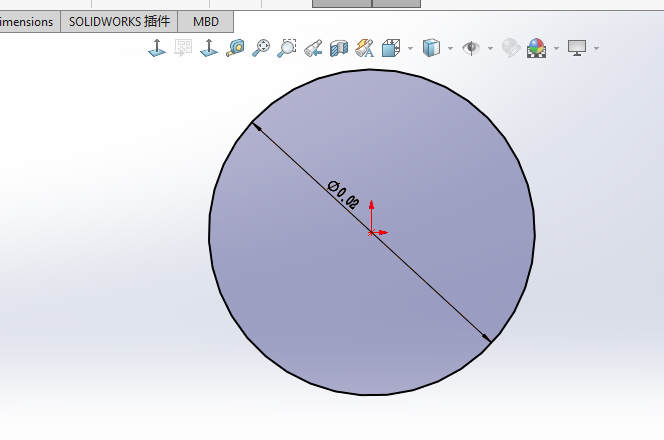Toggle the Hide/Show Items eye icon
The width and height of the screenshot is (664, 440).
[x=471, y=48]
